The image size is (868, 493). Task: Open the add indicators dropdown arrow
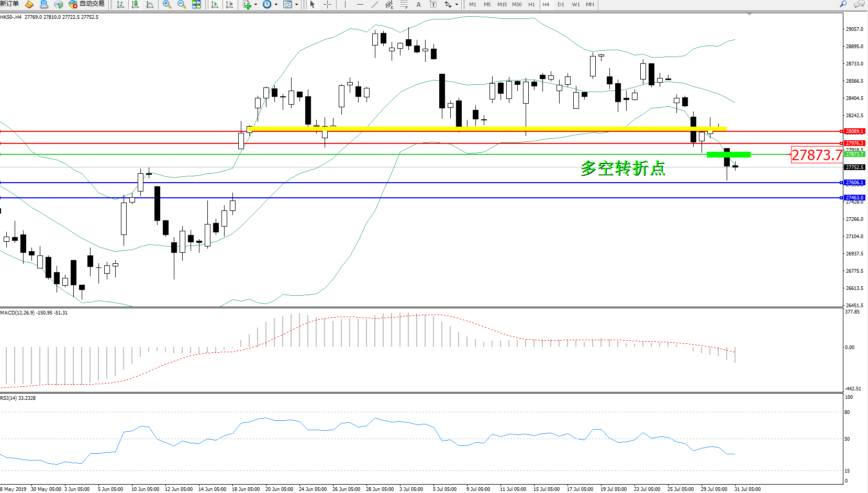tap(255, 5)
